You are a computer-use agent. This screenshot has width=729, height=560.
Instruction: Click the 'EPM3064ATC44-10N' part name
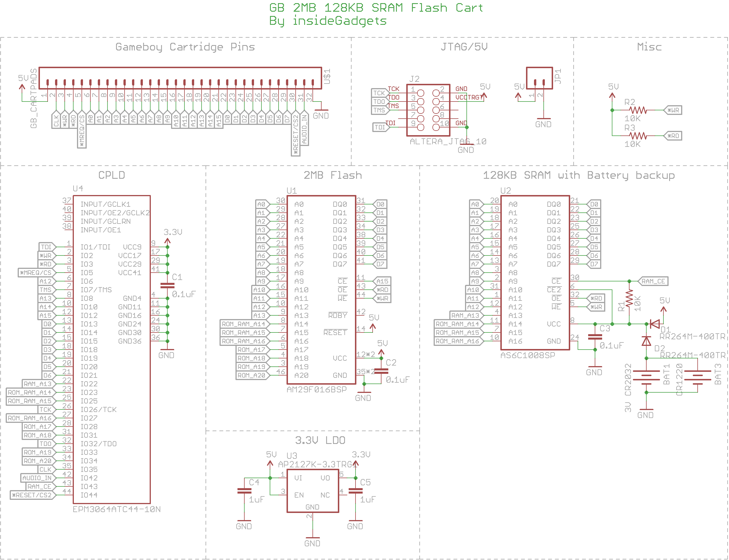pos(117,509)
